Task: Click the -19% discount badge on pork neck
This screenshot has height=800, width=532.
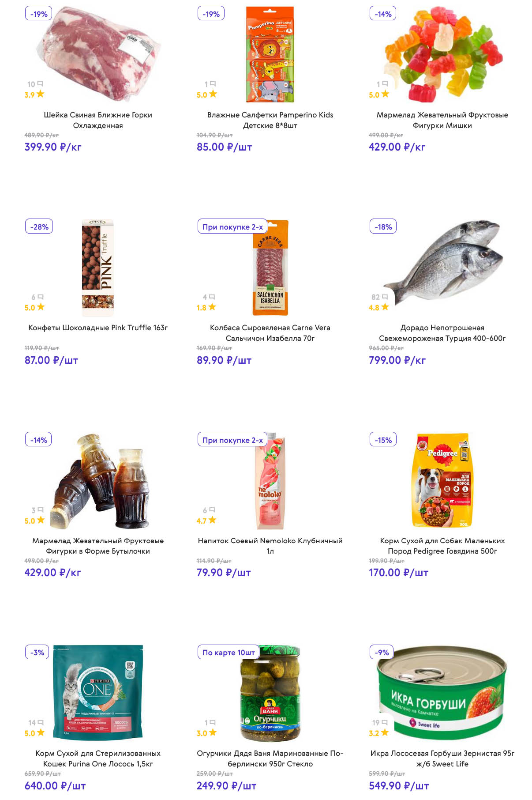Action: pyautogui.click(x=39, y=14)
